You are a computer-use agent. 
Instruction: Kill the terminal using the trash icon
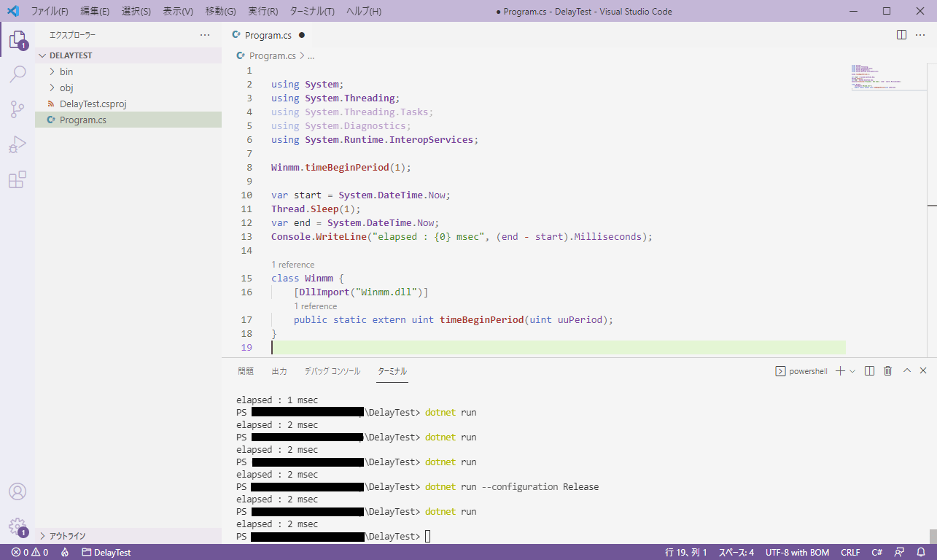click(x=887, y=371)
